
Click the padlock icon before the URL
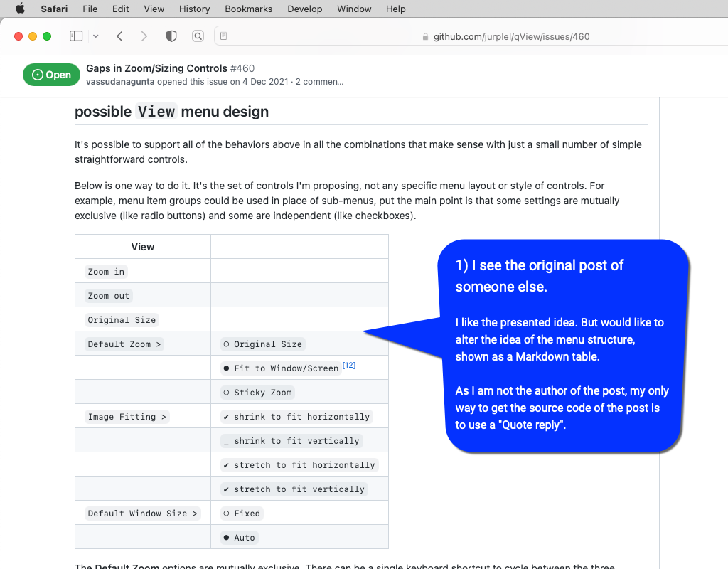tap(424, 36)
